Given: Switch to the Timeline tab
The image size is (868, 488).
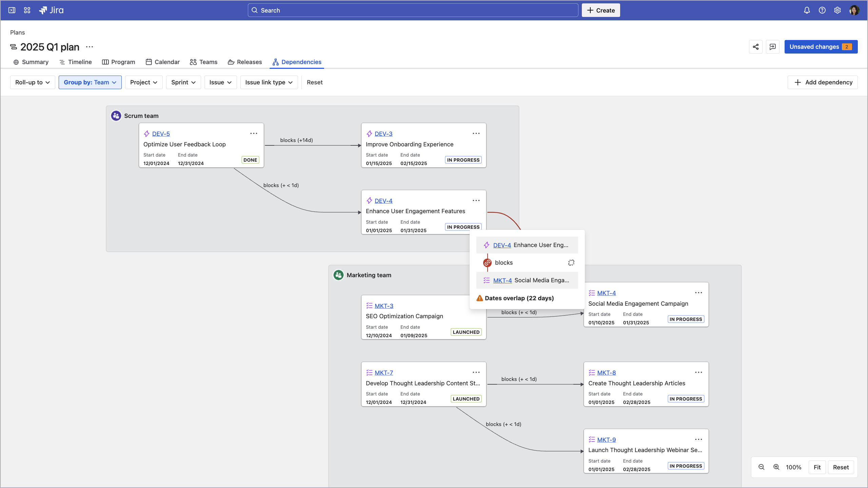Looking at the screenshot, I should pyautogui.click(x=75, y=62).
